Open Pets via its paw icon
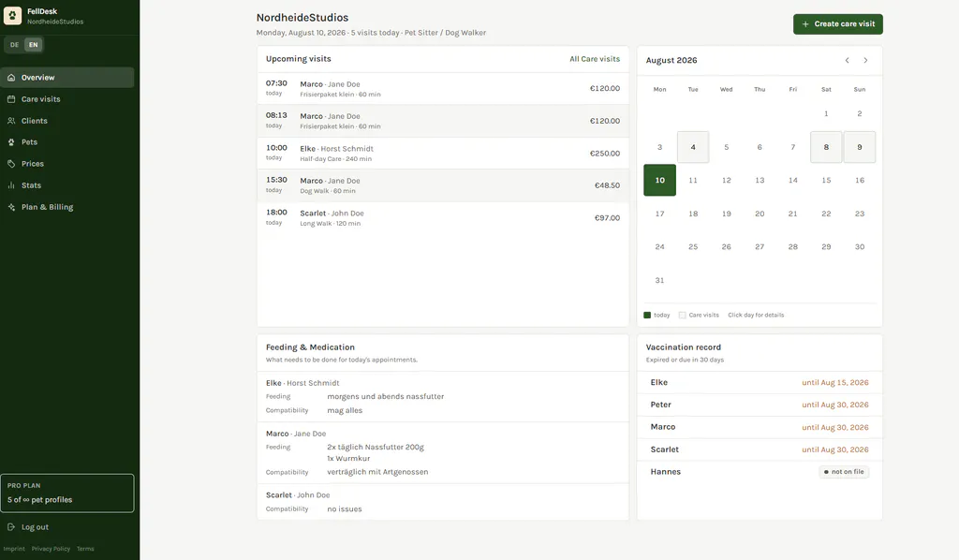 pyautogui.click(x=11, y=141)
